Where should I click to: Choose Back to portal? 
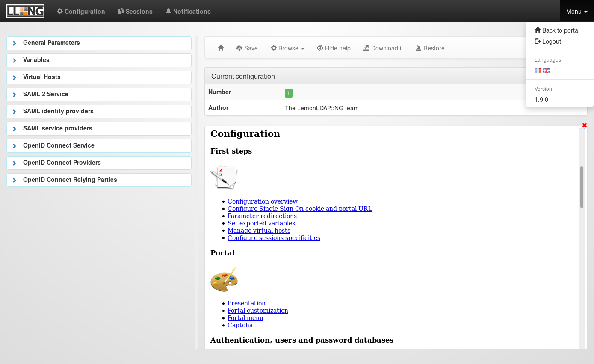click(557, 30)
